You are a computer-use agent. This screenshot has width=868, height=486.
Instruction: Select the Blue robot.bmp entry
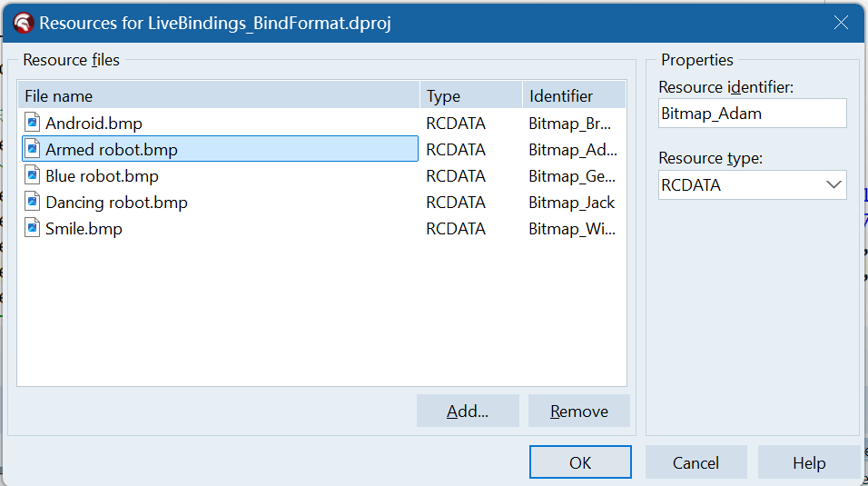[x=102, y=175]
